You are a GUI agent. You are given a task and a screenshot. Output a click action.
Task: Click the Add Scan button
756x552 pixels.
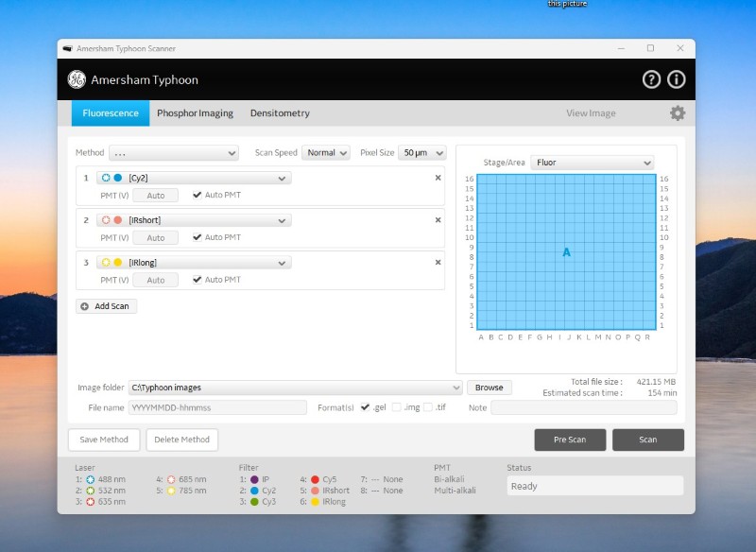click(x=106, y=306)
